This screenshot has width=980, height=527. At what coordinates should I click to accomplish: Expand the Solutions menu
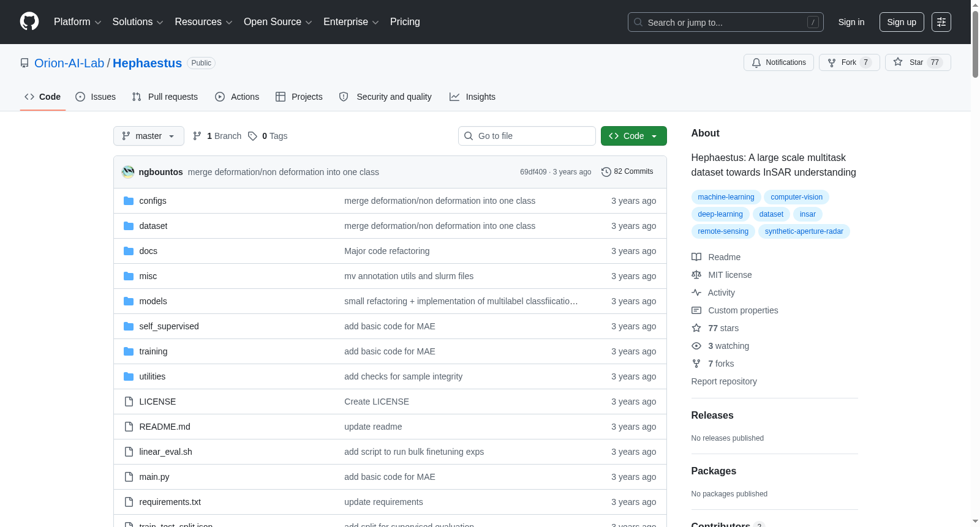tap(138, 22)
